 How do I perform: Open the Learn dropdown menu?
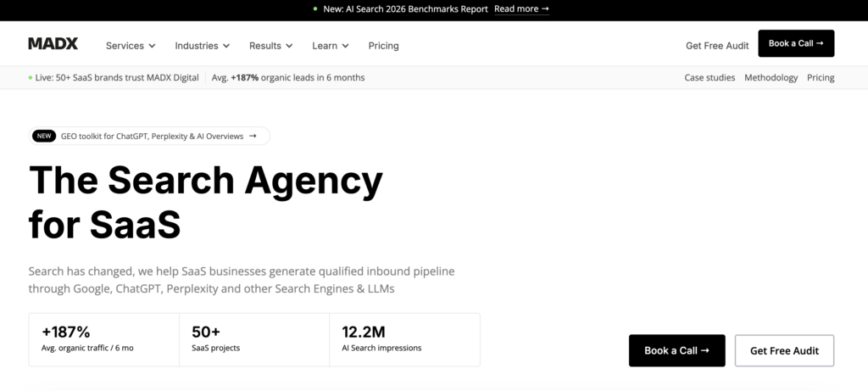(331, 46)
